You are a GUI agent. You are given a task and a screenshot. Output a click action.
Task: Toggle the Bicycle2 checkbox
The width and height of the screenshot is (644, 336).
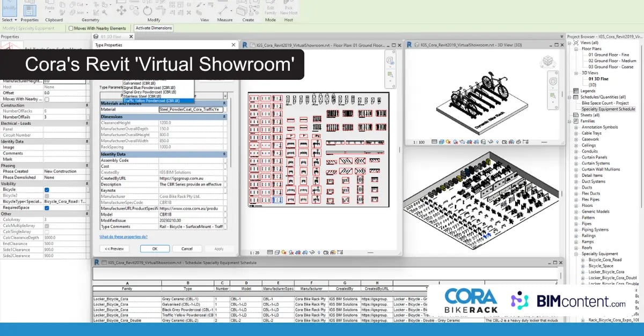pos(47,196)
